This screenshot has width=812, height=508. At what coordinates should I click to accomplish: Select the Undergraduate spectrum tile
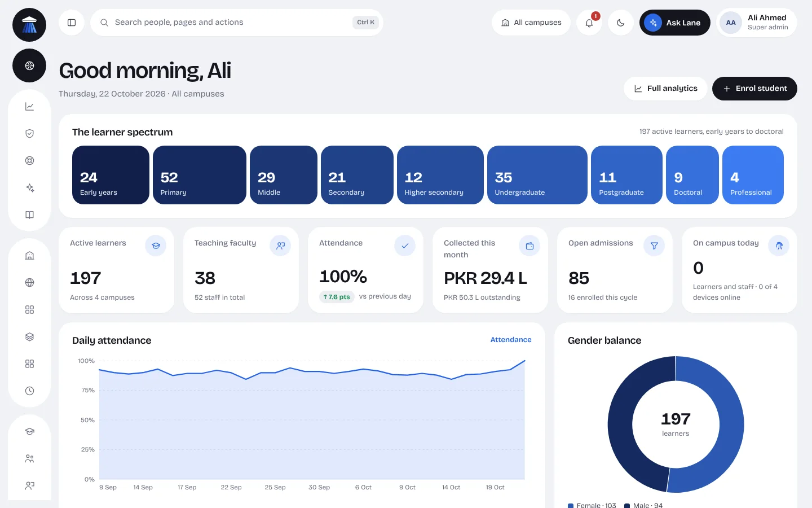point(537,175)
